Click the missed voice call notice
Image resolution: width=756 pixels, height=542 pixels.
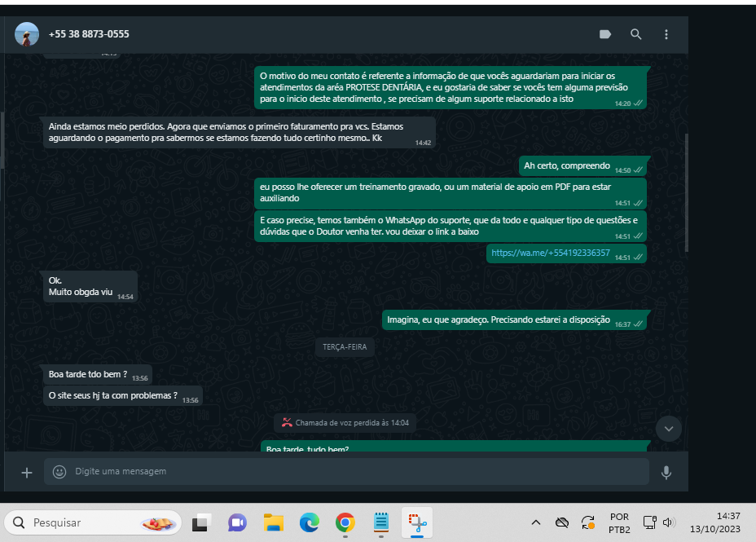(345, 423)
